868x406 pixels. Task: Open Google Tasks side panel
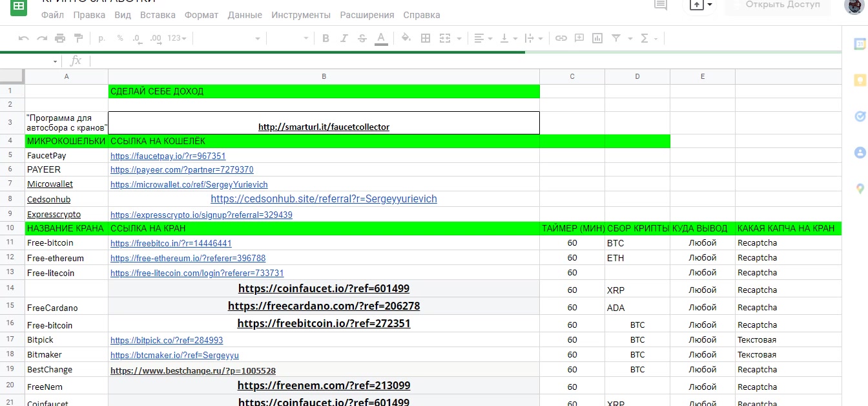tap(860, 116)
